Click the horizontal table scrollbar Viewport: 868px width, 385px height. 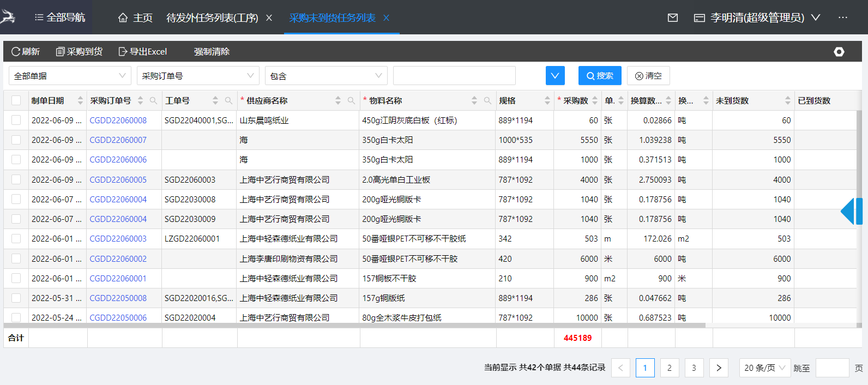[354, 326]
